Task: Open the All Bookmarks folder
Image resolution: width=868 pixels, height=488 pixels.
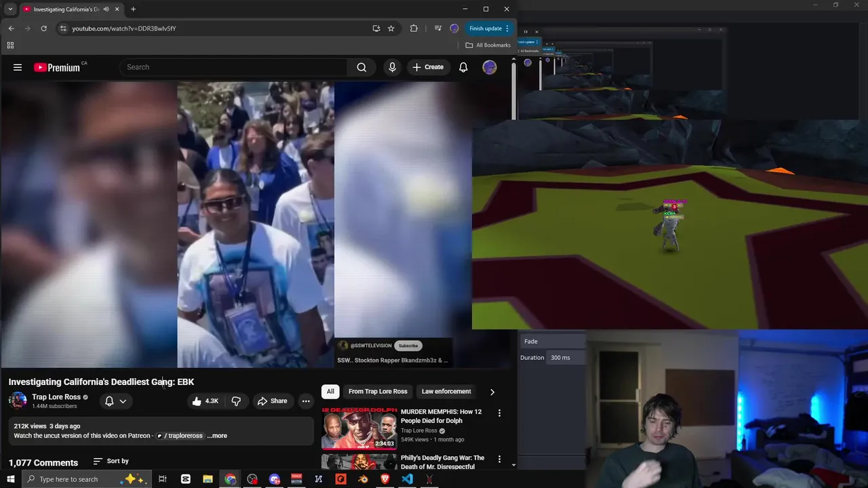Action: point(488,45)
